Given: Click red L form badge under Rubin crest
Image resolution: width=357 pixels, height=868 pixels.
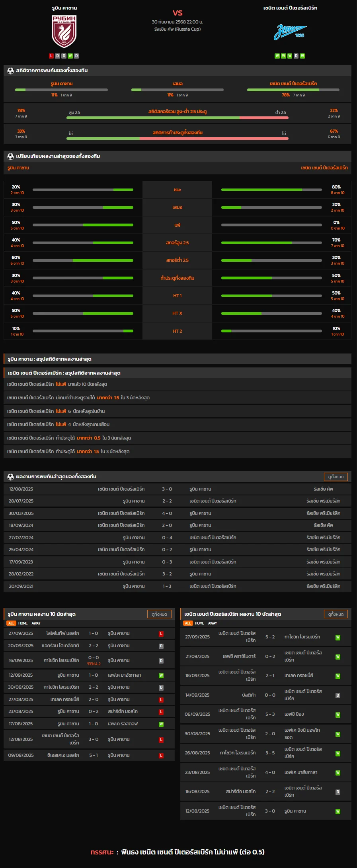Looking at the screenshot, I should [x=51, y=56].
